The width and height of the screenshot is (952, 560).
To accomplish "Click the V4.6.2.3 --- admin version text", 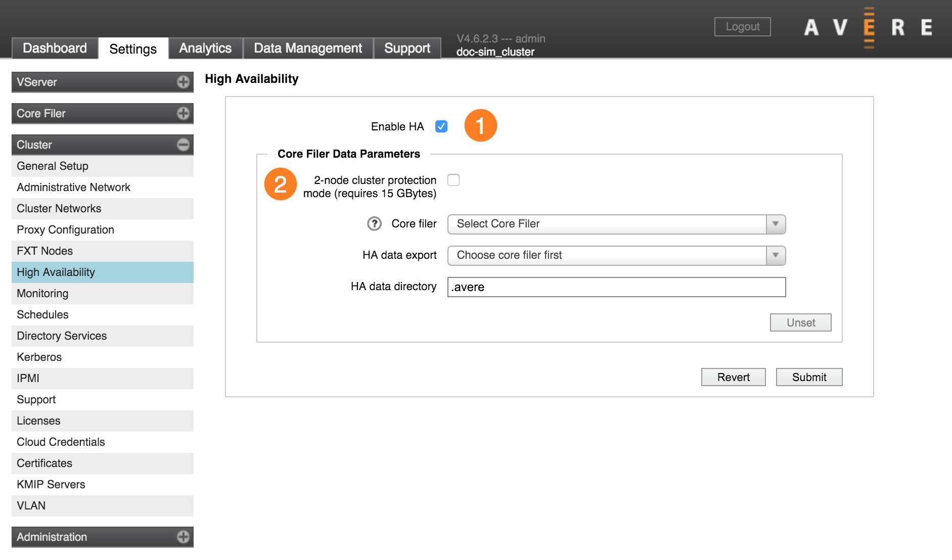I will tap(501, 38).
